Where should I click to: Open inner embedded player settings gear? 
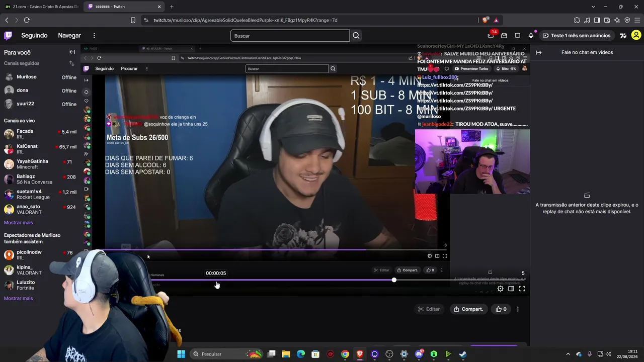coord(430,256)
